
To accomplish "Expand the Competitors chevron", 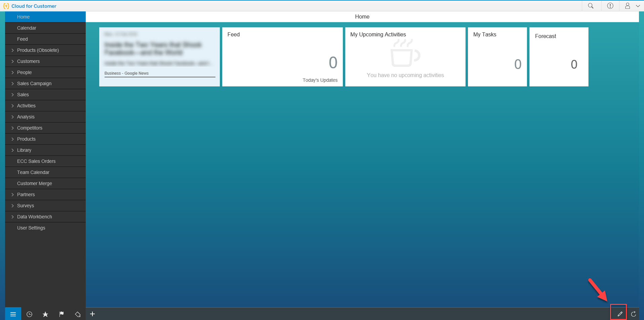I will 13,128.
